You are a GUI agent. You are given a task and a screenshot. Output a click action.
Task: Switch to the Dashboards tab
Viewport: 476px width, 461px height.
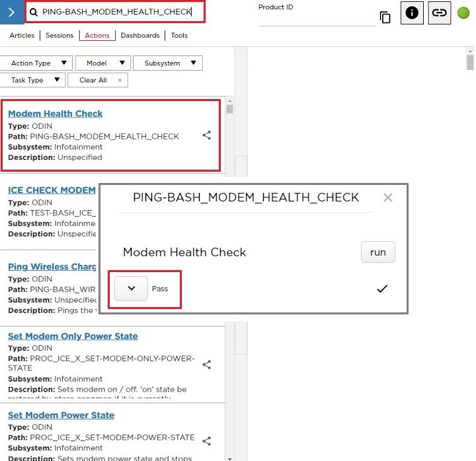click(x=139, y=35)
